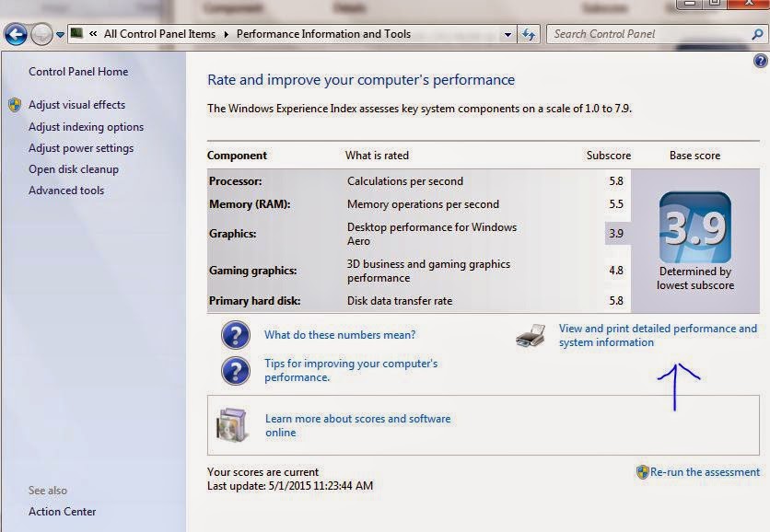The image size is (770, 532).
Task: Click the Gaming graphics subscore 4.8
Action: (616, 271)
